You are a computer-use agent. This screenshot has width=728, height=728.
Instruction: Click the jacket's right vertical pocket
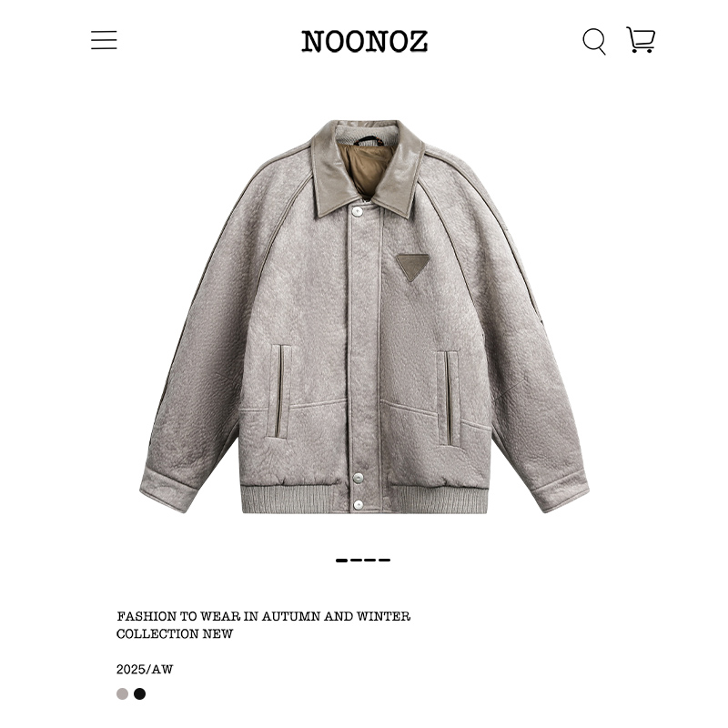coord(448,399)
